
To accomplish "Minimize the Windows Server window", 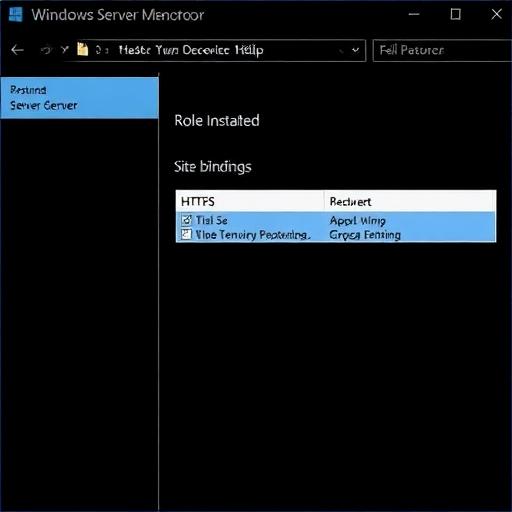I will tap(414, 14).
